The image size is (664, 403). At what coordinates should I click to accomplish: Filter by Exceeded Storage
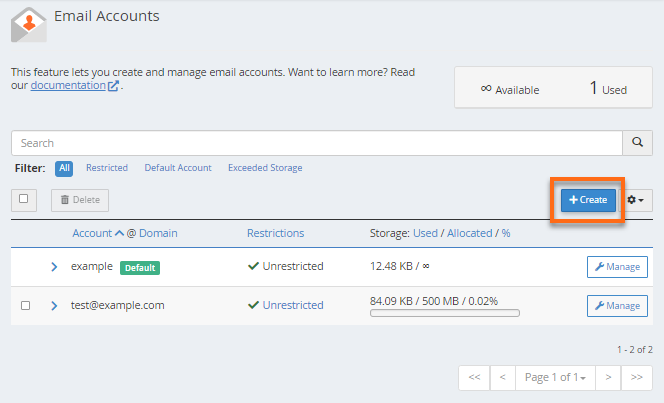coord(265,168)
